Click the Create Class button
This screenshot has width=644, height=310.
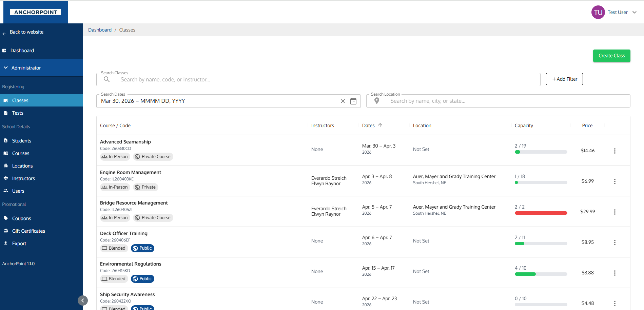coord(611,56)
